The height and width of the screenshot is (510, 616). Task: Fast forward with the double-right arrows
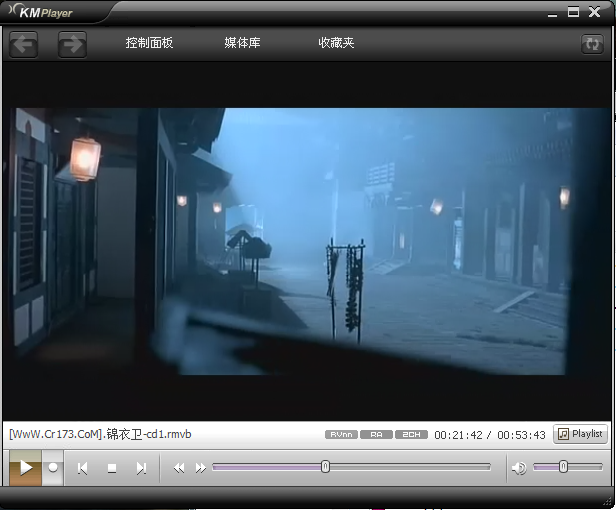click(201, 467)
